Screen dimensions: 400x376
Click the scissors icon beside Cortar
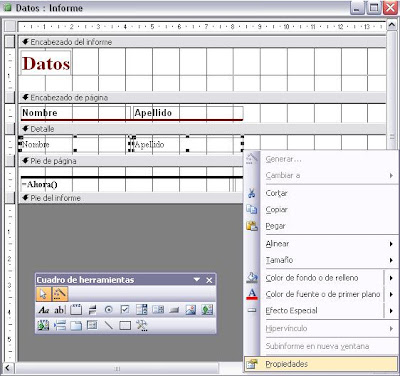(x=252, y=193)
